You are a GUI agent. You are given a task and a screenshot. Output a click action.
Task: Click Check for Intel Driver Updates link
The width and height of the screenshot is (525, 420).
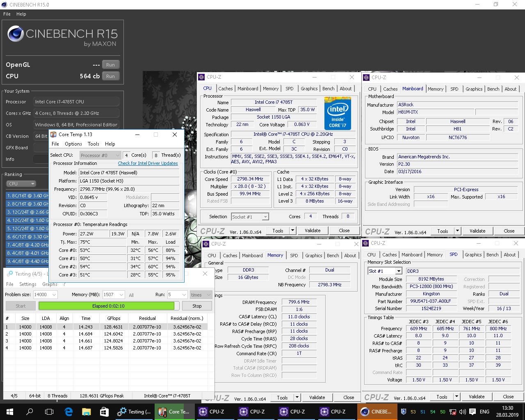[148, 163]
